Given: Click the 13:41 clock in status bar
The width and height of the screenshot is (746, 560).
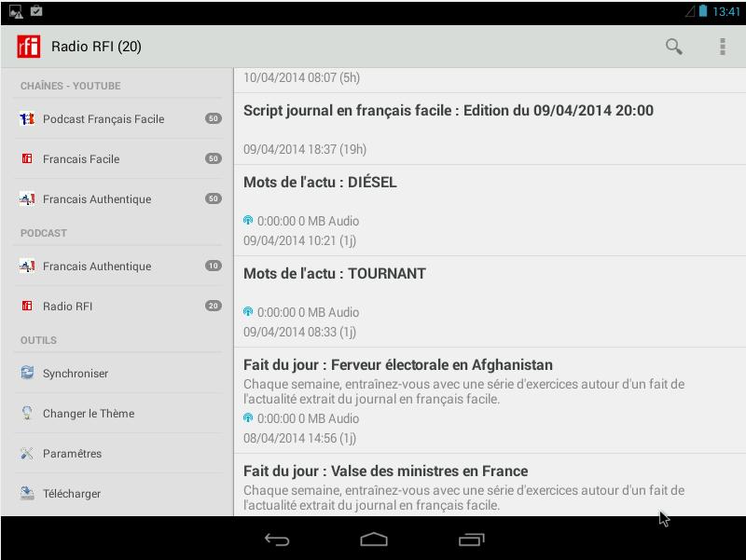Looking at the screenshot, I should point(726,11).
